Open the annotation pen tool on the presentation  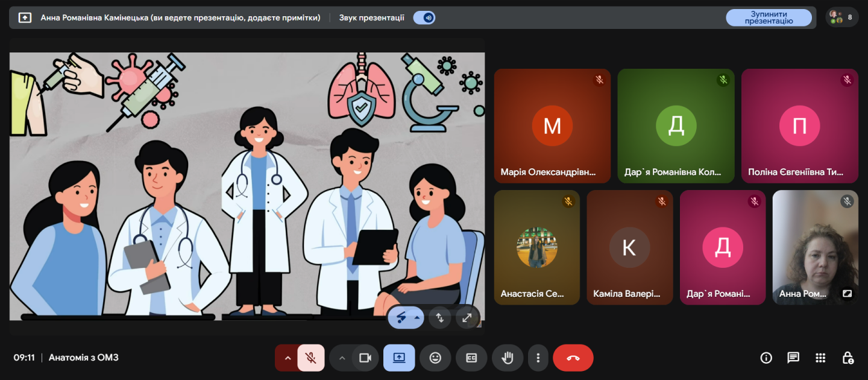(401, 317)
